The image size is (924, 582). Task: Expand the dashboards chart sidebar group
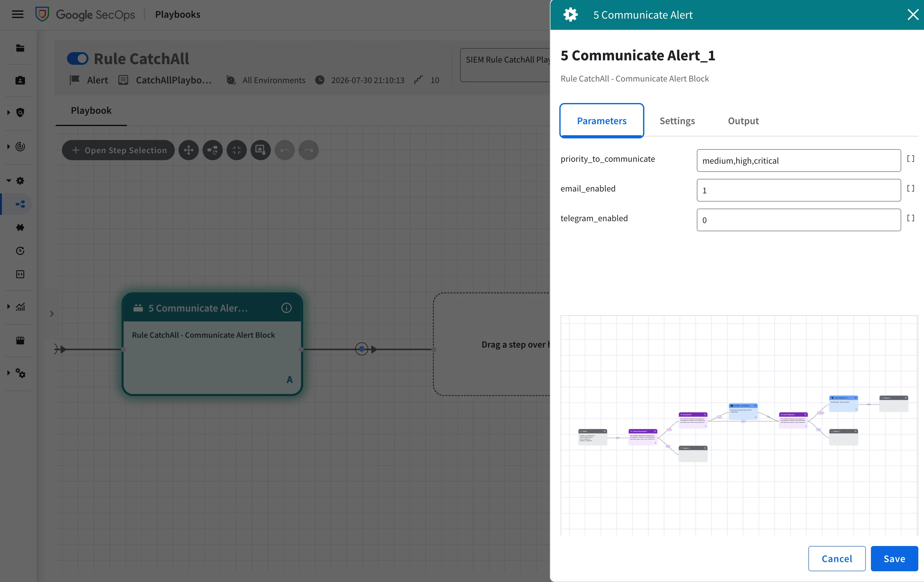[9, 306]
